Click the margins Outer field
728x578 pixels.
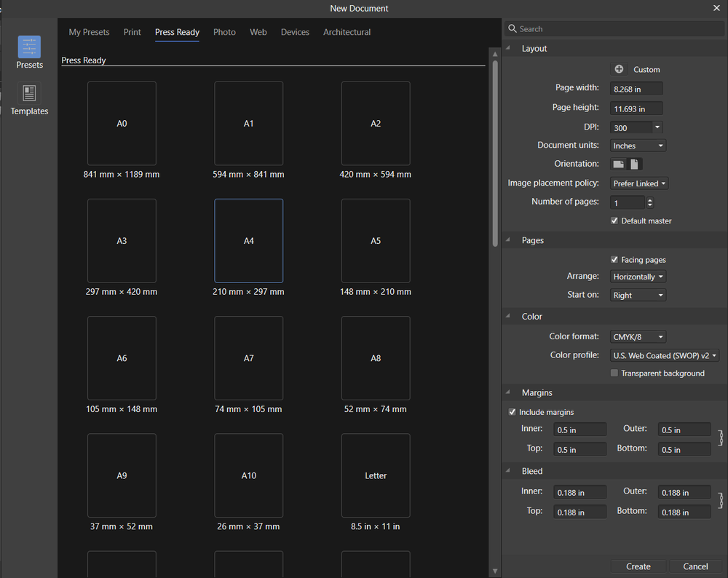tap(684, 430)
